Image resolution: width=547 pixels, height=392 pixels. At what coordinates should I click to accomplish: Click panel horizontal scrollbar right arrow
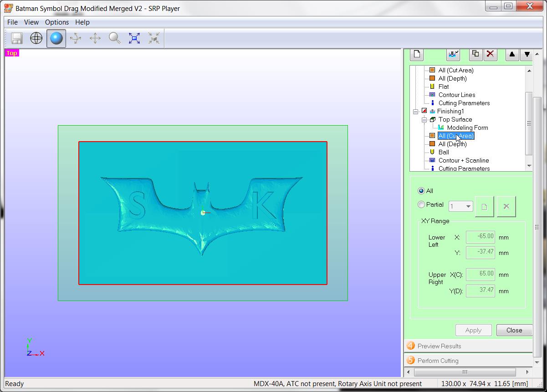[x=527, y=372]
